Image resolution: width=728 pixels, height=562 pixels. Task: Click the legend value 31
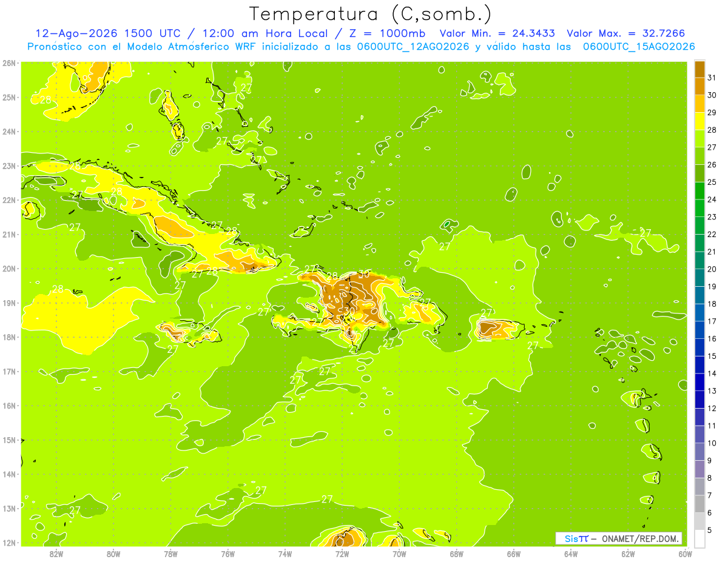tap(712, 78)
